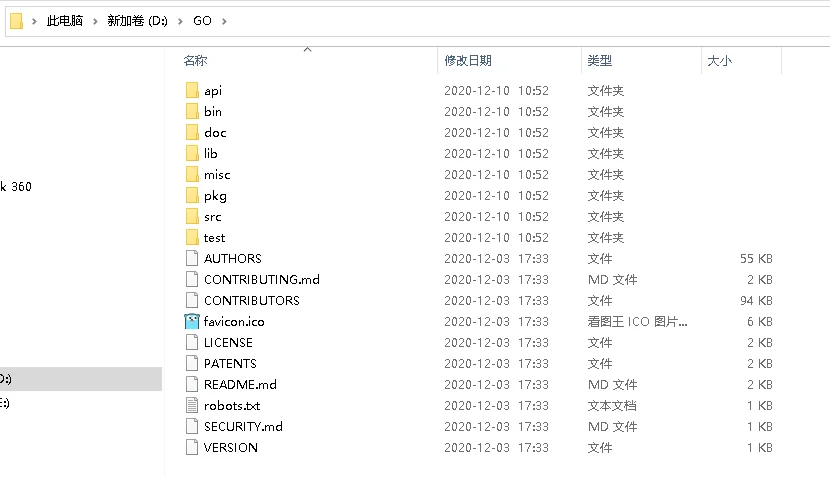Click the bin folder icon
Viewport: 830px width, 477px height.
click(192, 112)
